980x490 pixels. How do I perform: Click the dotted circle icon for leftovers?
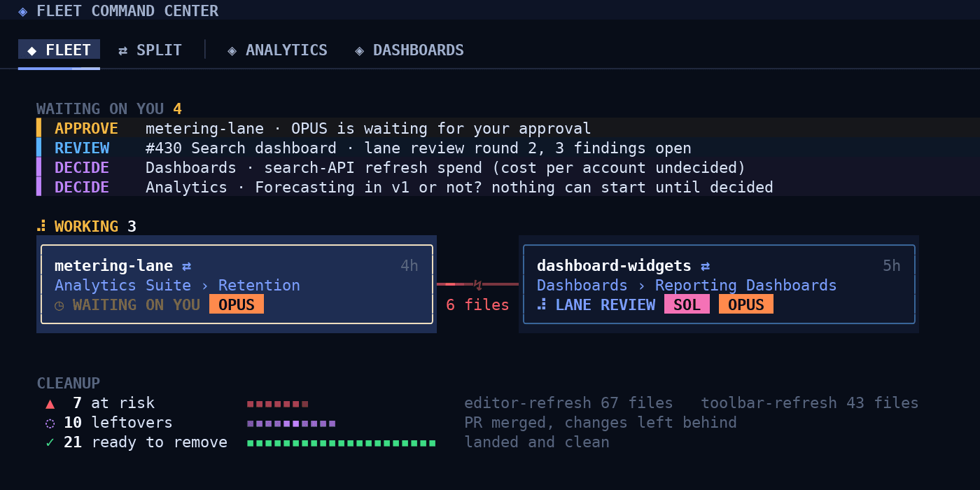coord(50,423)
